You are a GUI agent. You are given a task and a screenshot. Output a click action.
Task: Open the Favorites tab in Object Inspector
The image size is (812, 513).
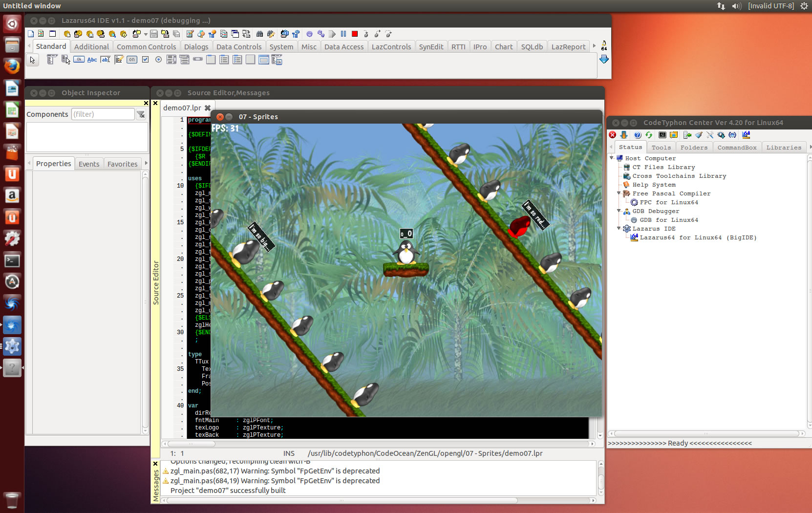click(x=122, y=164)
